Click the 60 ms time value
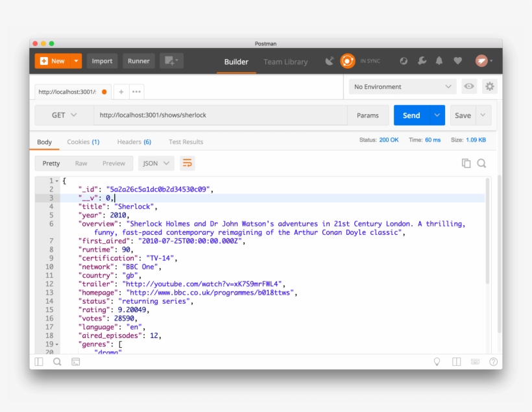The height and width of the screenshot is (412, 532). 433,140
